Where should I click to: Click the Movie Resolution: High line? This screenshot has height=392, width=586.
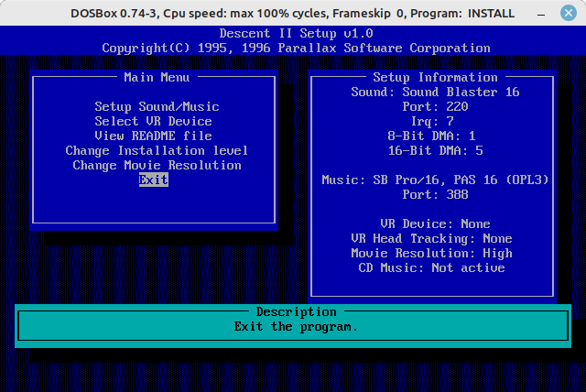point(431,254)
